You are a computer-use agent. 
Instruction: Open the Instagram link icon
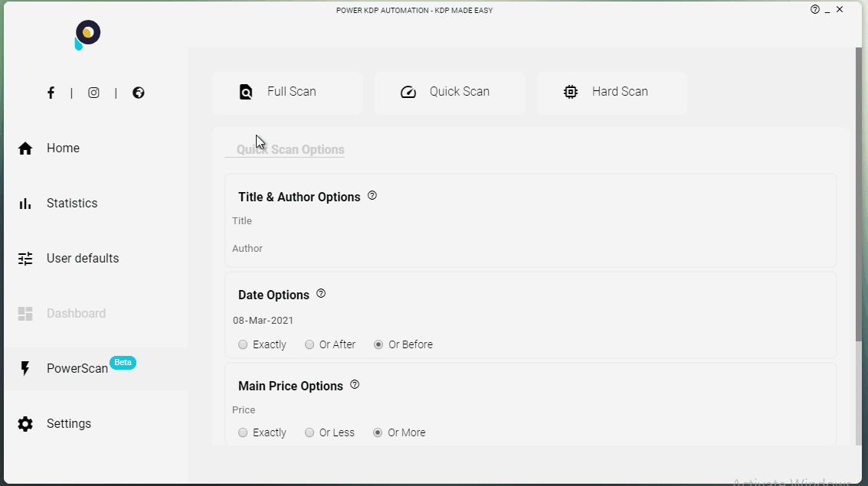tap(93, 93)
